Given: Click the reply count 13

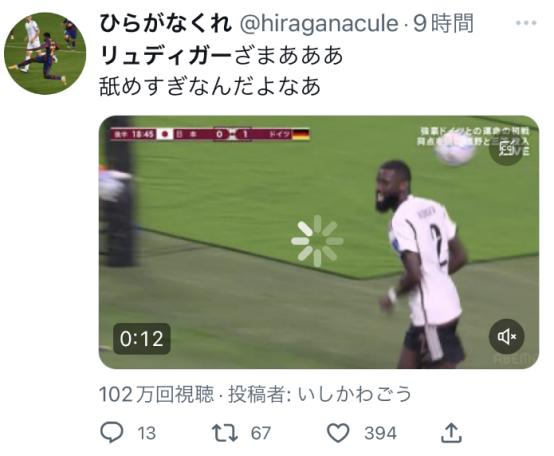Looking at the screenshot, I should click(146, 433).
